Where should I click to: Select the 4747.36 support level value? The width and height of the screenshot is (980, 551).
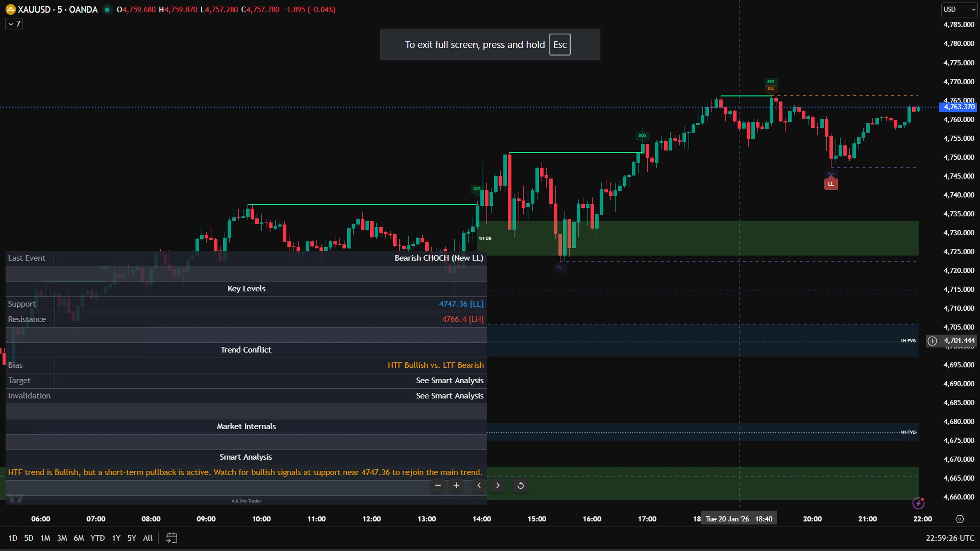click(x=461, y=304)
